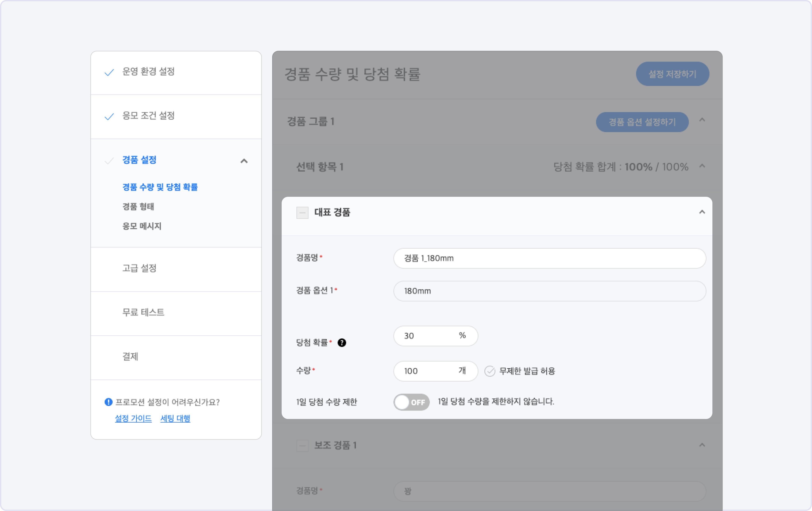Toggle the 1일 당첨 수량 제한 switch

point(411,402)
